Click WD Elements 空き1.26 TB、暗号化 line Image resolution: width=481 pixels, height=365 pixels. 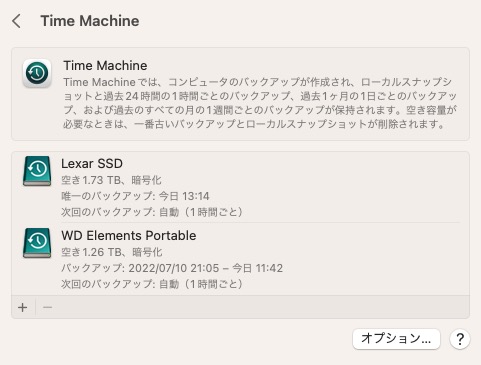pyautogui.click(x=112, y=252)
